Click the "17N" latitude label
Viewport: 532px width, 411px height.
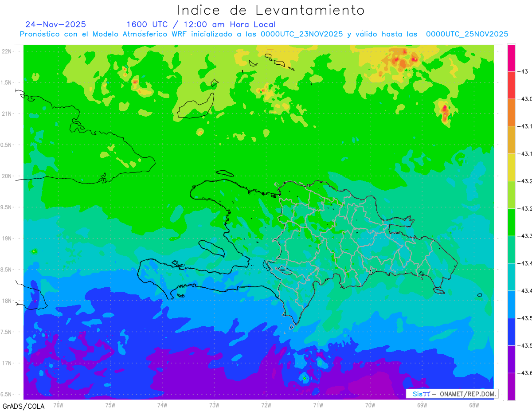pyautogui.click(x=7, y=363)
